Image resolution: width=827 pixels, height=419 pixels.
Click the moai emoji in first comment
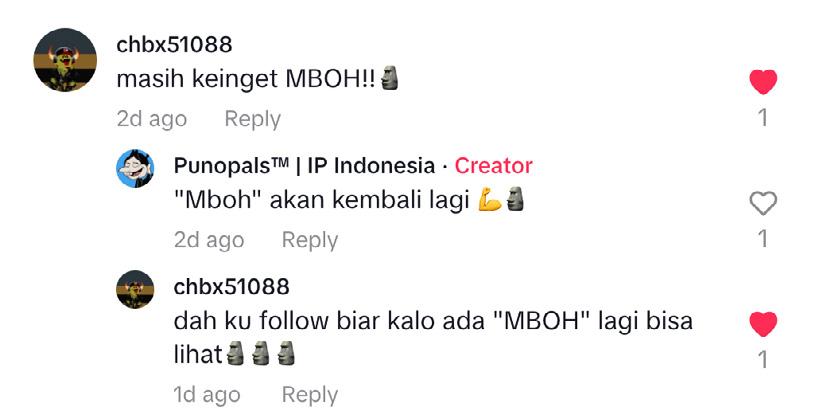(x=389, y=78)
